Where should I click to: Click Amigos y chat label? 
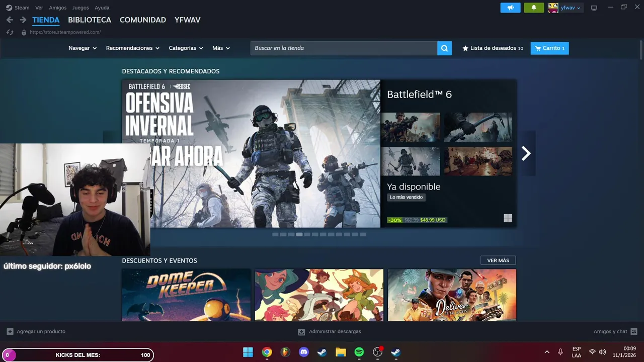[610, 331]
